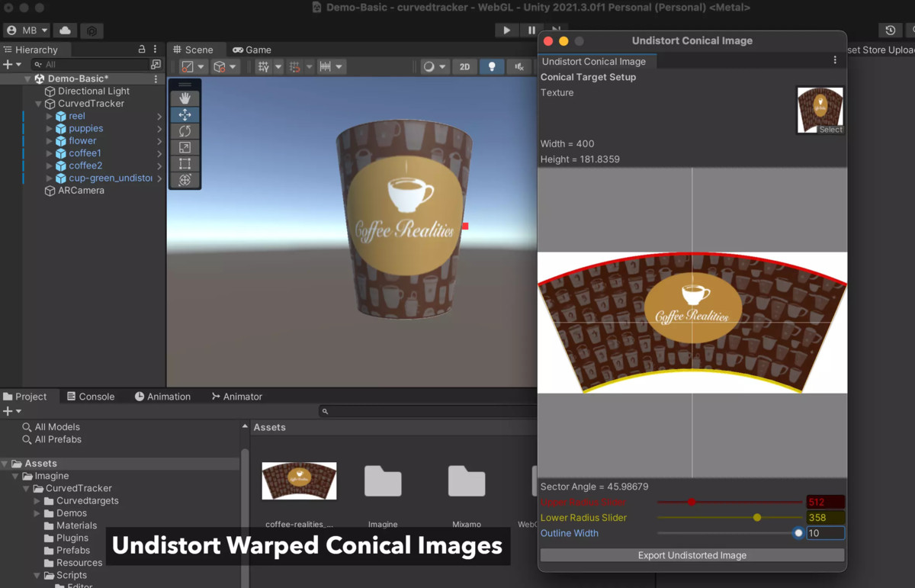
Task: Open the Console tab
Action: 91,396
